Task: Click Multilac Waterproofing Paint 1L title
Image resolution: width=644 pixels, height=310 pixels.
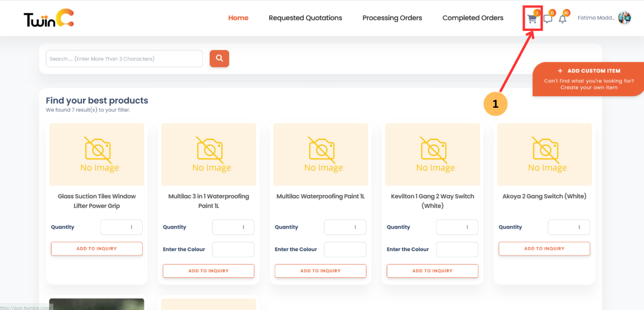Action: [320, 197]
